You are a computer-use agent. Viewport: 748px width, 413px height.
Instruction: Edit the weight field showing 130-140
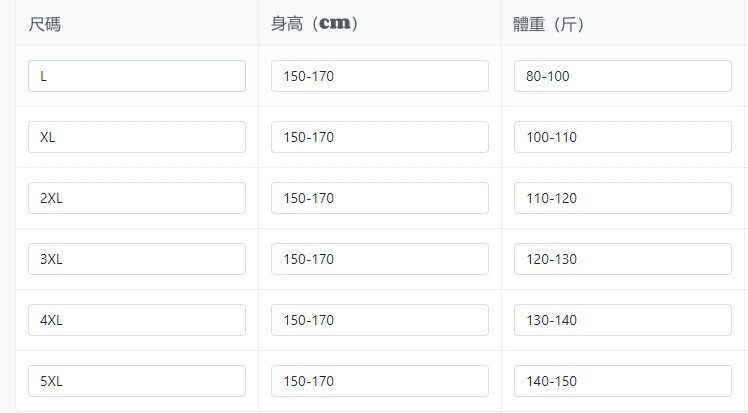622,320
